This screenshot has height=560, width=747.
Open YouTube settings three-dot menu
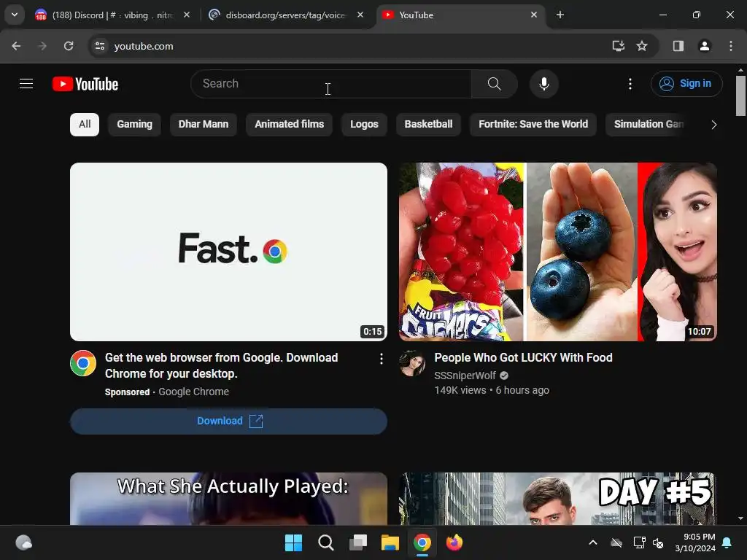(630, 84)
